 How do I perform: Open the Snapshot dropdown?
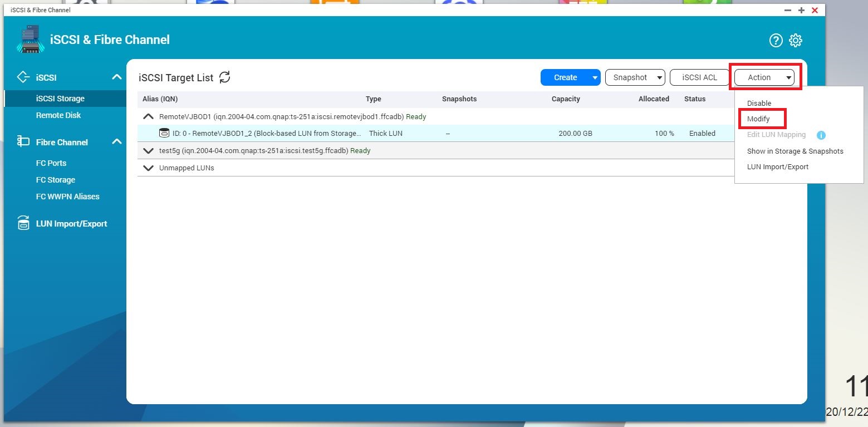pos(635,77)
